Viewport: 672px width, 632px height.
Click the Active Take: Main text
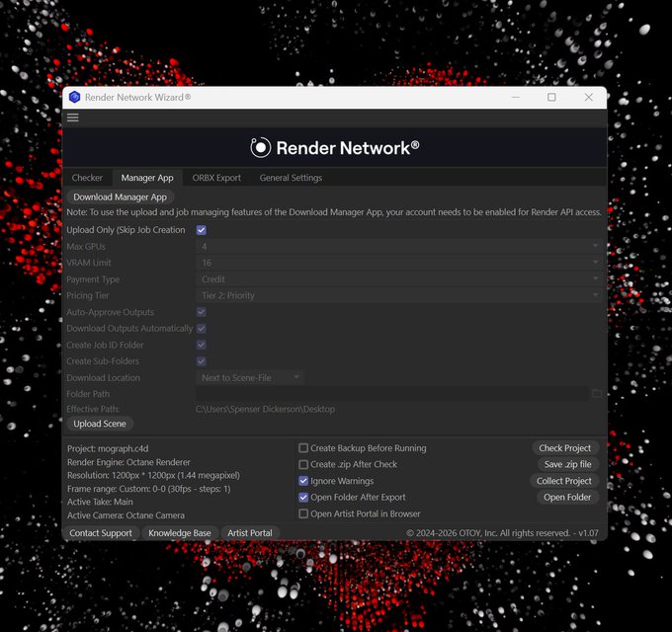point(100,502)
